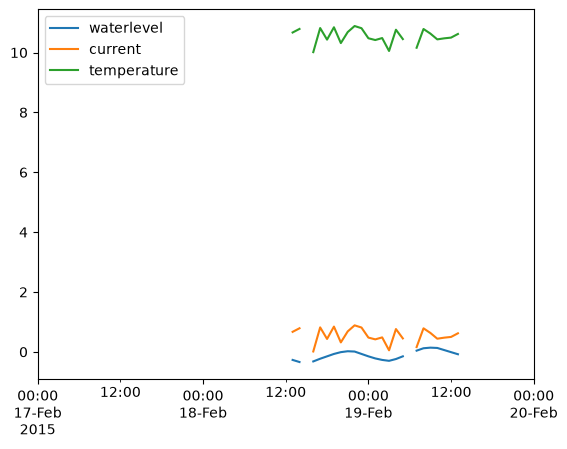
Task: Click the 0 y-axis tick label
Action: [x=23, y=352]
